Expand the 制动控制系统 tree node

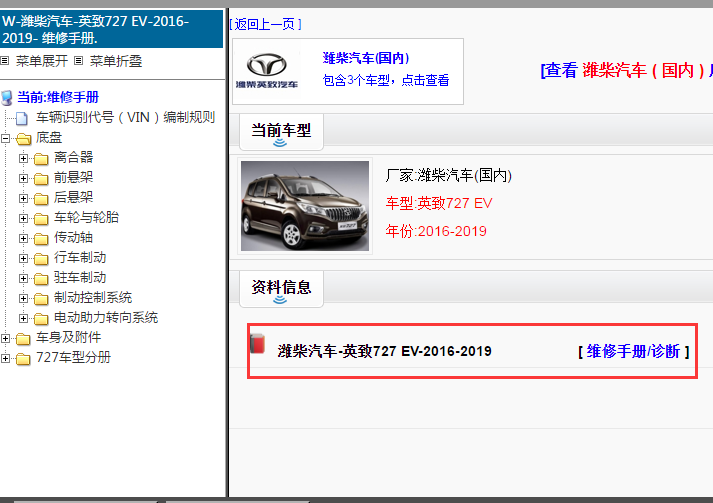pos(23,298)
